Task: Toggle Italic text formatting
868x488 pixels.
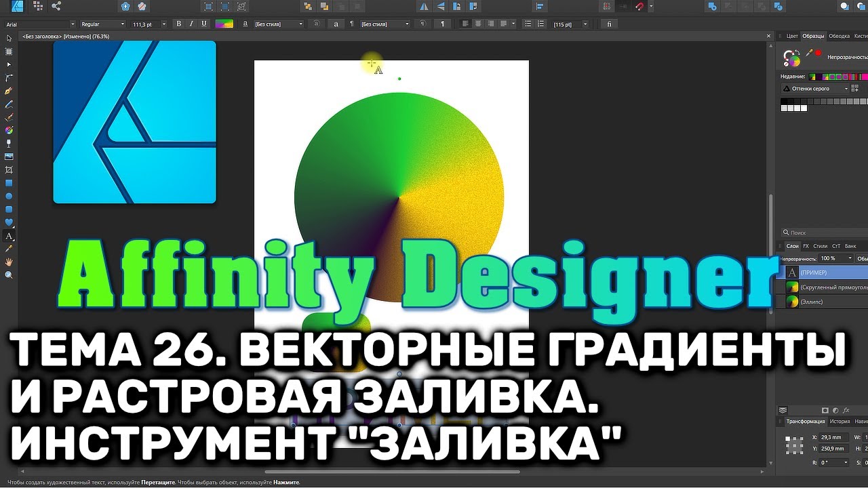Action: click(x=191, y=24)
